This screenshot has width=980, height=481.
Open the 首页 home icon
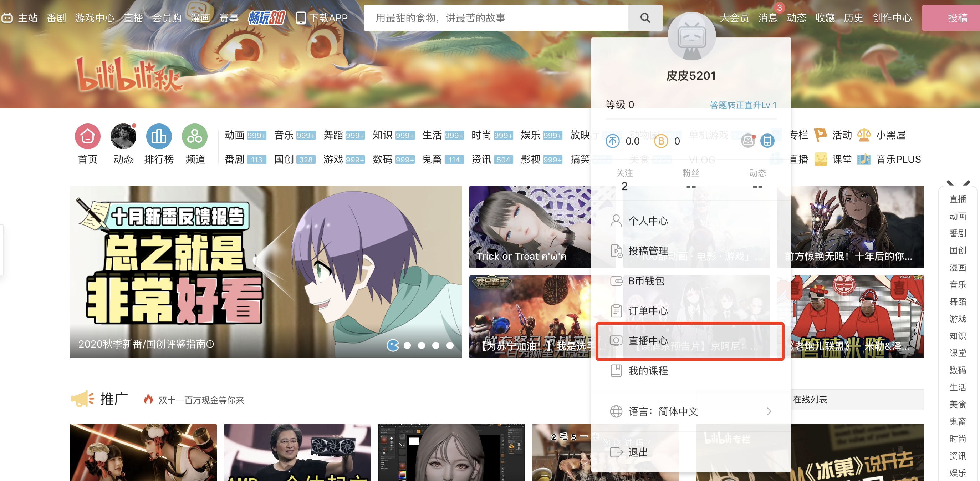tap(87, 136)
